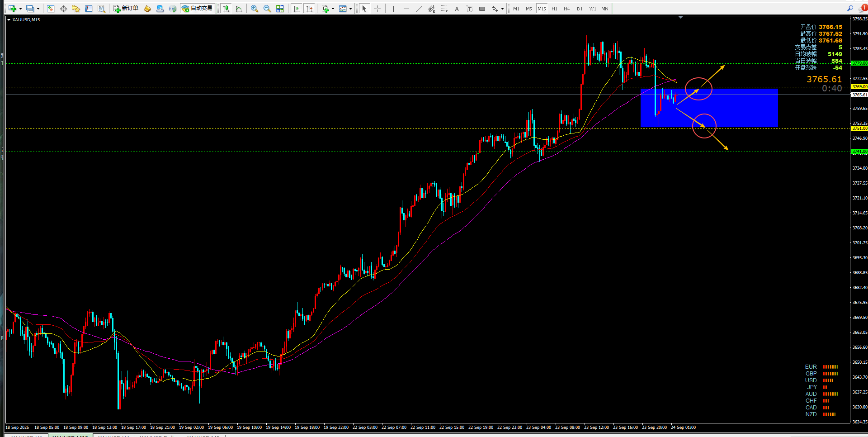The image size is (868, 437).
Task: Open the search magnifier at top right
Action: click(850, 9)
